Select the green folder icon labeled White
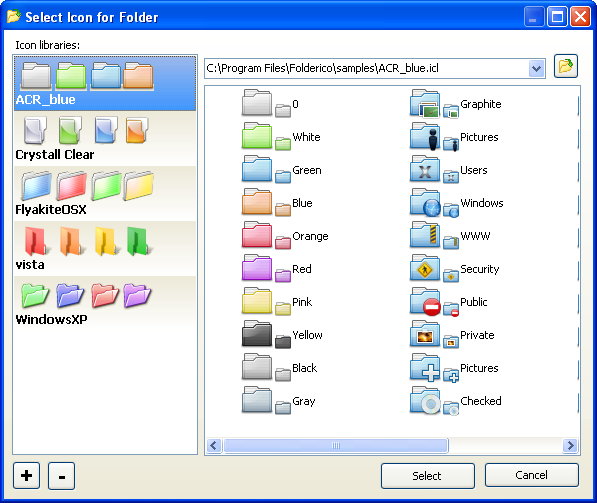597x503 pixels. tap(281, 137)
